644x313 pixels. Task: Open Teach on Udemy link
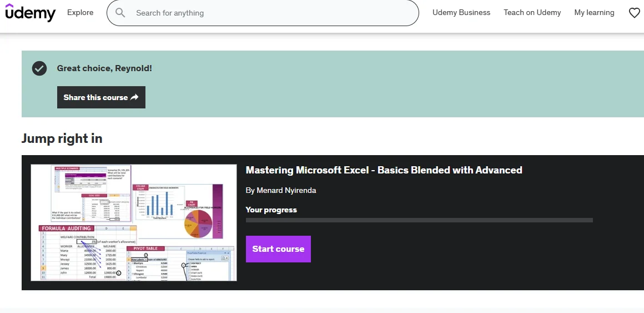(x=532, y=12)
